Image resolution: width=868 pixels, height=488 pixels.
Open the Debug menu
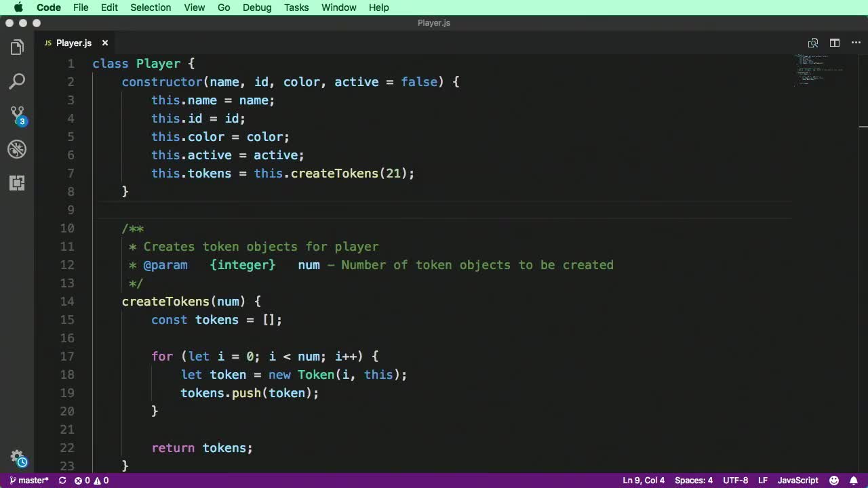[x=256, y=7]
